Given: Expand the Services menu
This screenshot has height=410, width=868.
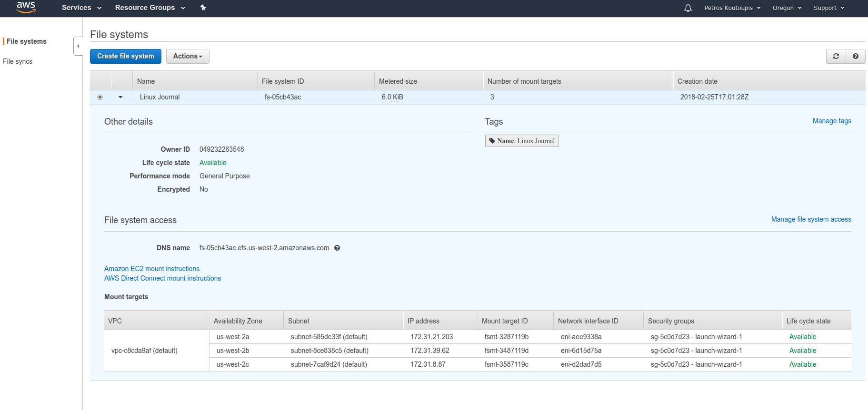Looking at the screenshot, I should [81, 8].
